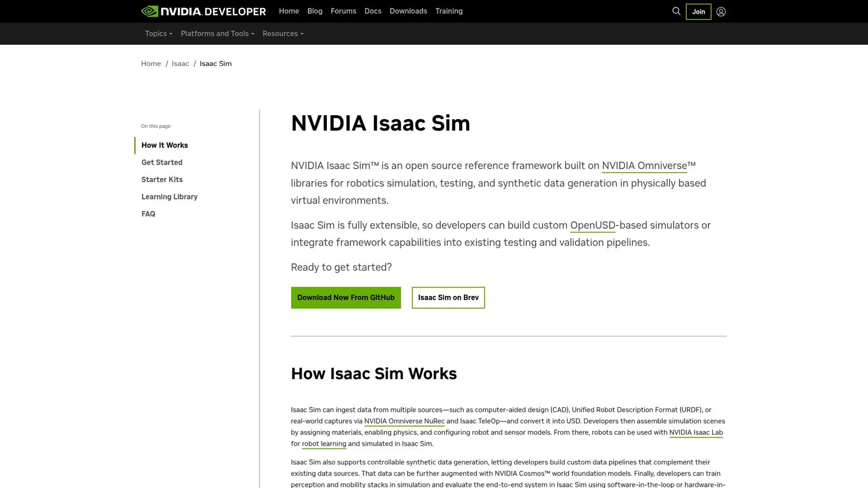Click the Join button

click(698, 11)
